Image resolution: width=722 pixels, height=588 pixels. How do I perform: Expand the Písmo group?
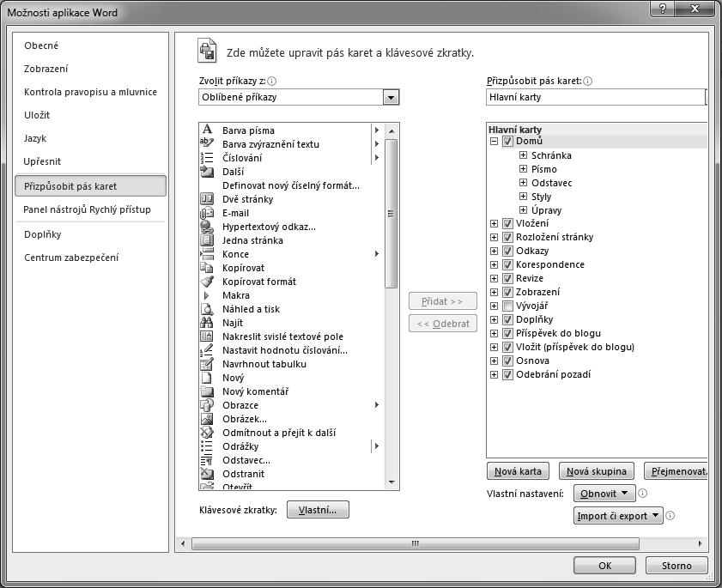pos(523,169)
